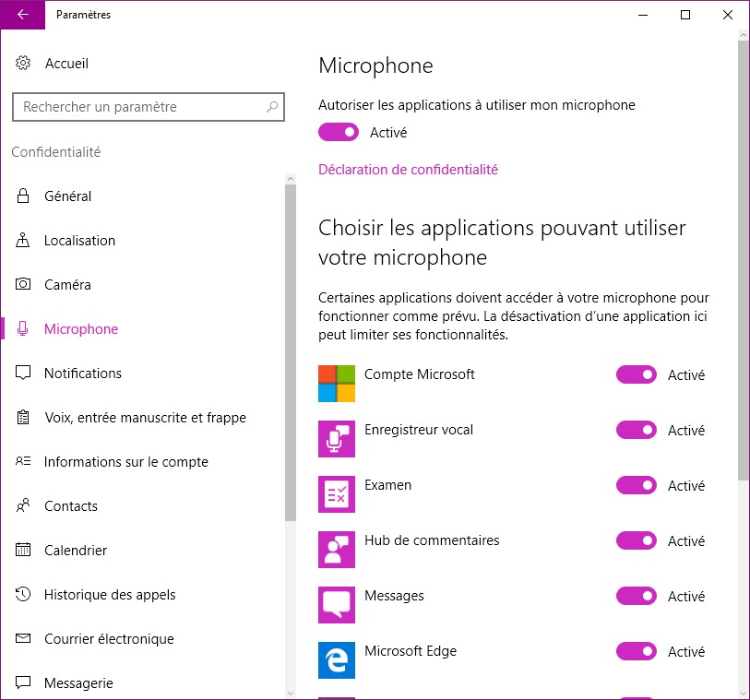Click the Microsoft Edge app icon
Screen dimensions: 750x700
(x=337, y=660)
